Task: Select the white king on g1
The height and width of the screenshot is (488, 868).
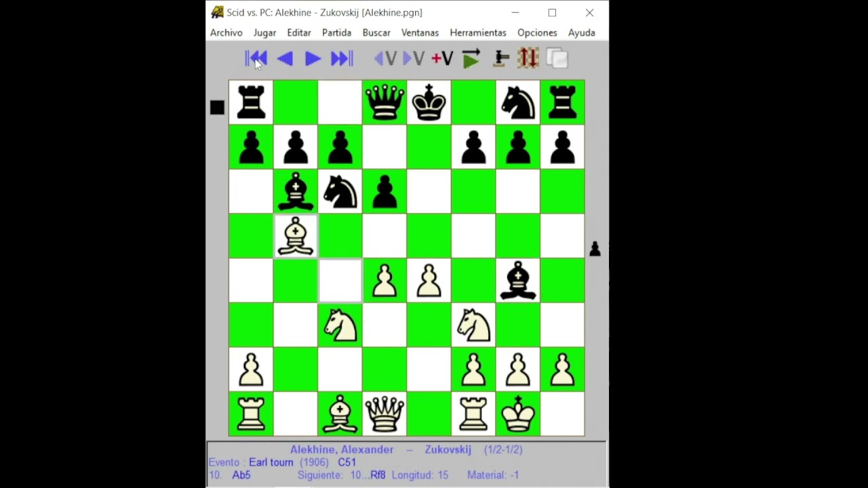Action: [518, 413]
